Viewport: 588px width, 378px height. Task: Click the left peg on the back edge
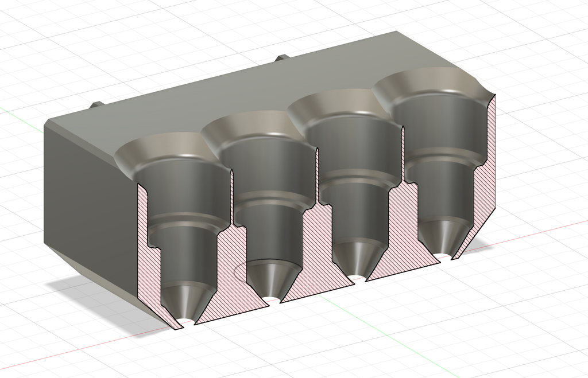click(96, 105)
